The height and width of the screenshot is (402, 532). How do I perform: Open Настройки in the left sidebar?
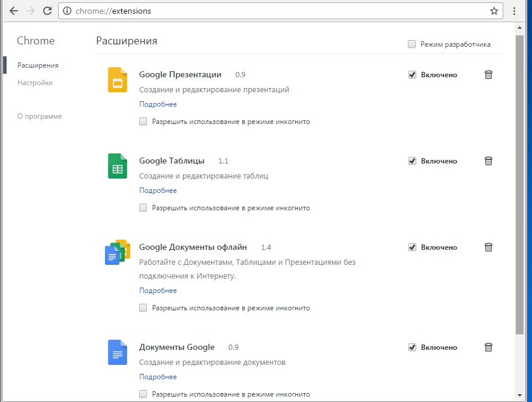35,82
